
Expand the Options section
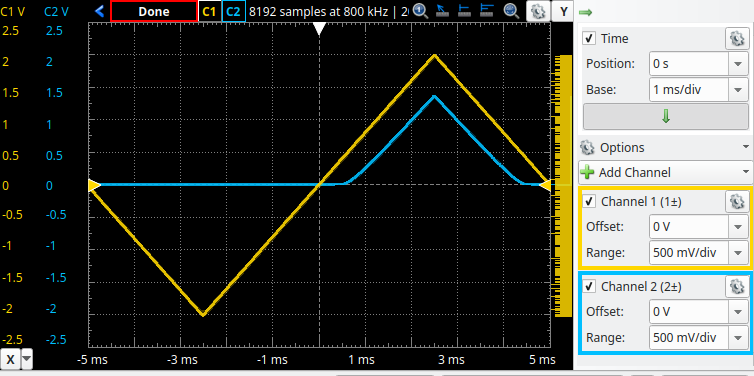[666, 147]
